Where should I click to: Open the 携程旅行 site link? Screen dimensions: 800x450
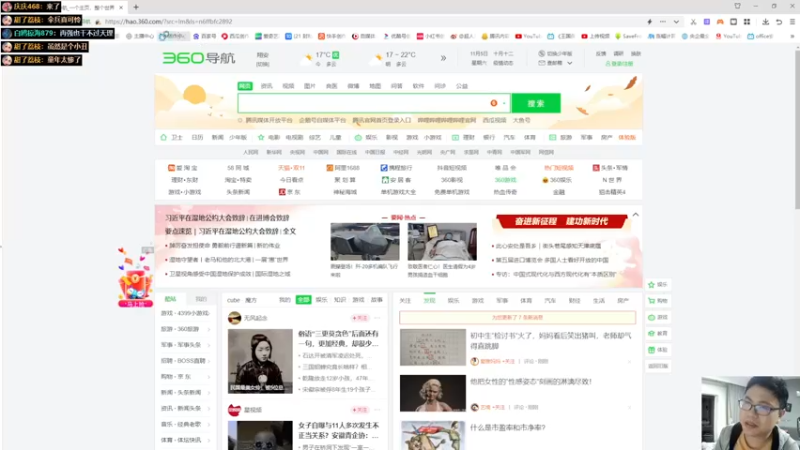pos(396,168)
